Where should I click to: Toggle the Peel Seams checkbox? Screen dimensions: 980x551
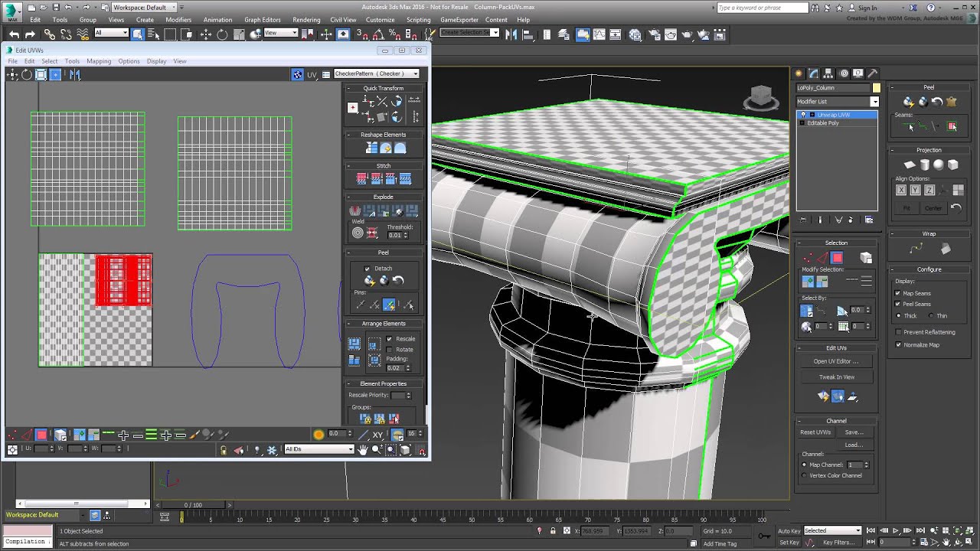coord(899,304)
